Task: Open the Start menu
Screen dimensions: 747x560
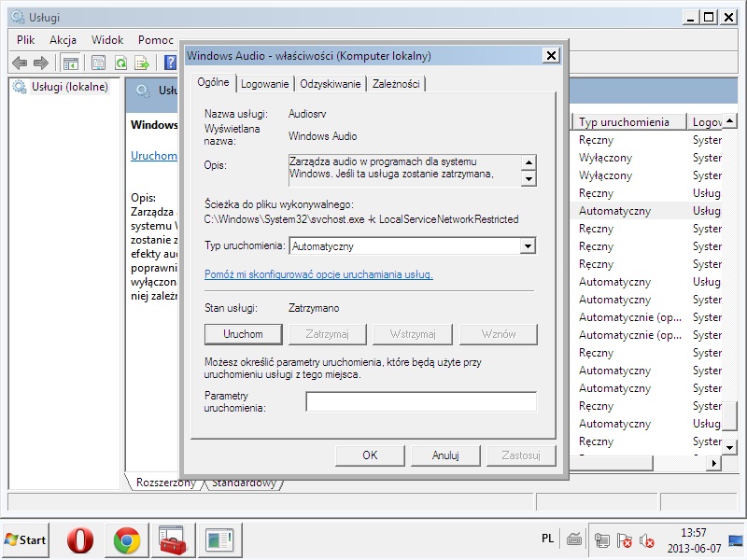Action: [x=25, y=540]
